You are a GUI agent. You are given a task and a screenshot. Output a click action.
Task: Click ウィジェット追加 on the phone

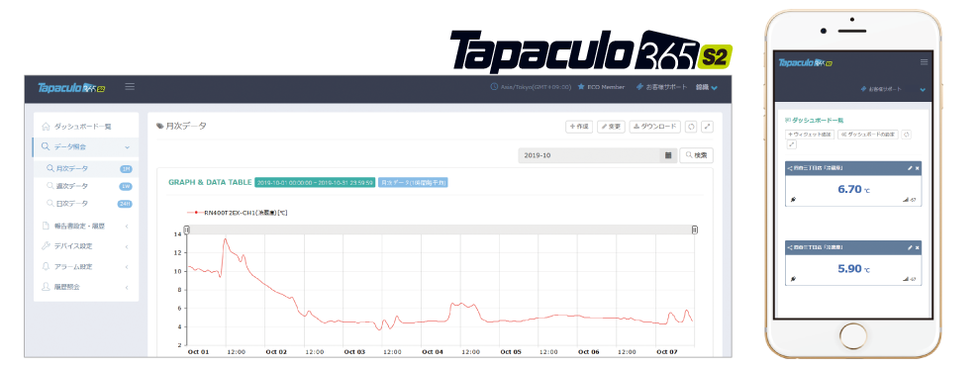(x=811, y=135)
